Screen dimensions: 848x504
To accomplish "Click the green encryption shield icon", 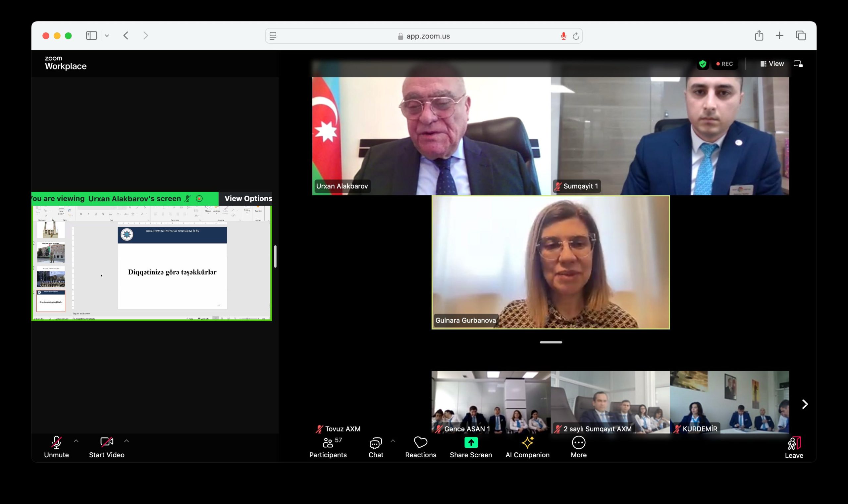I will (x=703, y=64).
